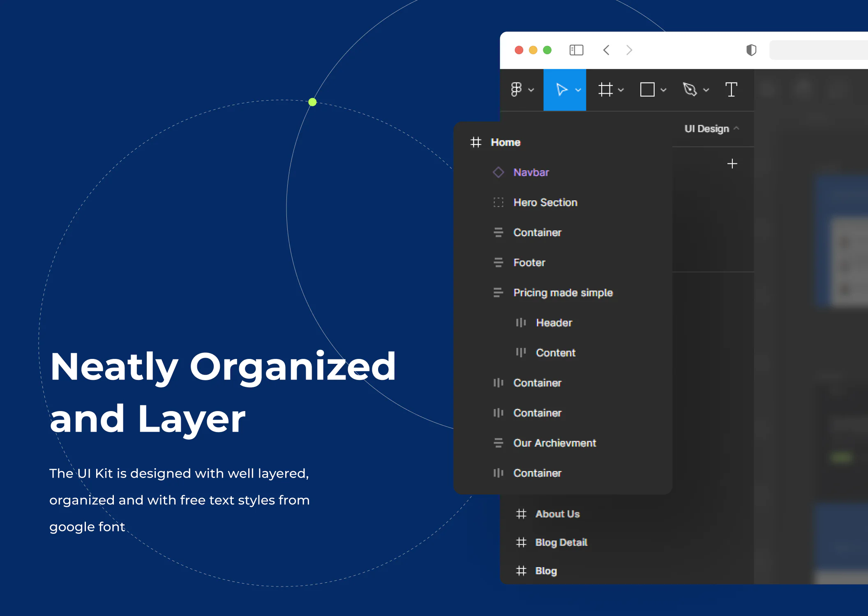Select the Move tool arrow

(x=561, y=90)
